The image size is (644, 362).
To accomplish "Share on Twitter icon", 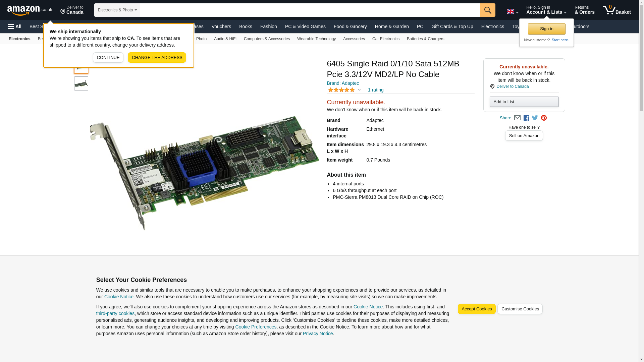I will coord(535,118).
